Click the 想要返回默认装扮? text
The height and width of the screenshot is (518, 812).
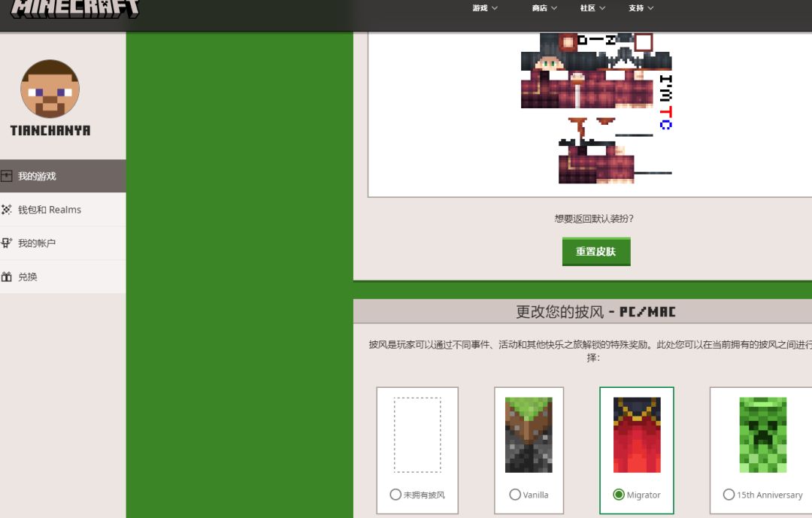click(x=594, y=219)
